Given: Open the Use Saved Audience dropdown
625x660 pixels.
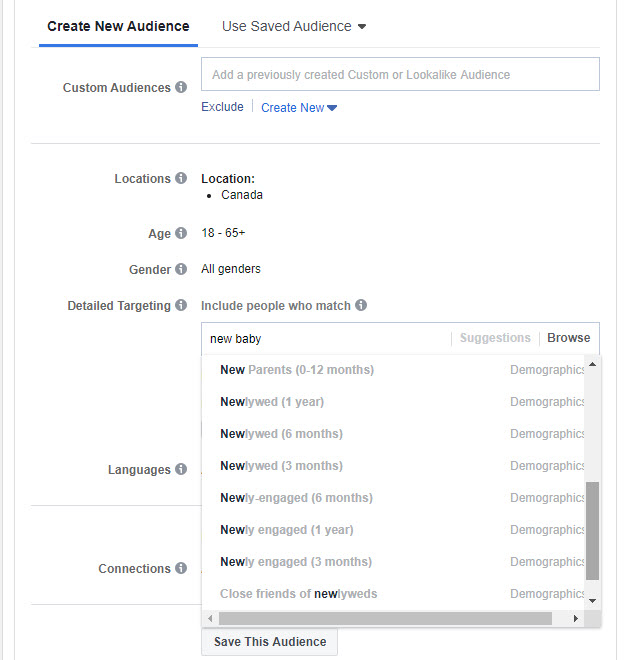Looking at the screenshot, I should click(x=294, y=26).
